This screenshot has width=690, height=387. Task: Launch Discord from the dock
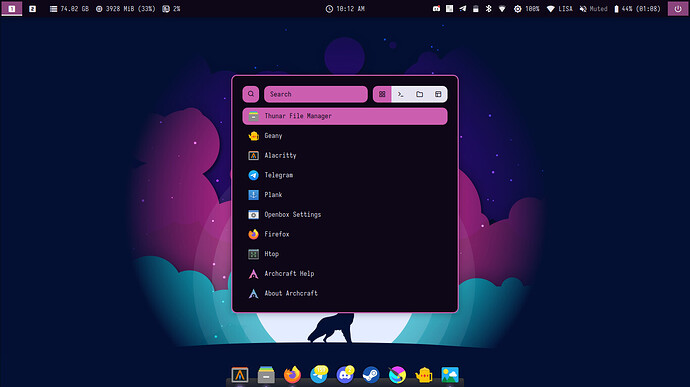click(x=345, y=375)
